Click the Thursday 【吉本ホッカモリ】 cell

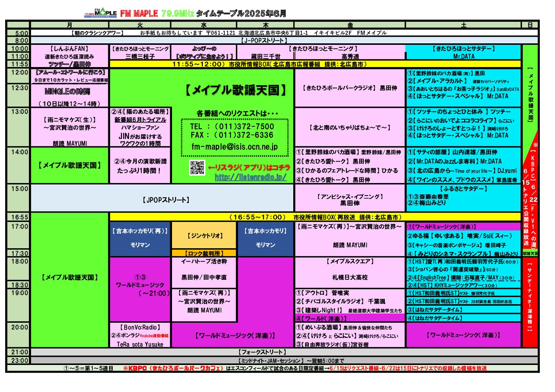265,239
